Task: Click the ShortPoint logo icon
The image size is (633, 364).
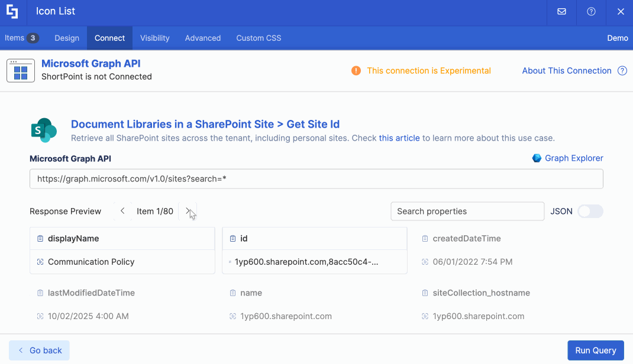Action: click(x=12, y=11)
